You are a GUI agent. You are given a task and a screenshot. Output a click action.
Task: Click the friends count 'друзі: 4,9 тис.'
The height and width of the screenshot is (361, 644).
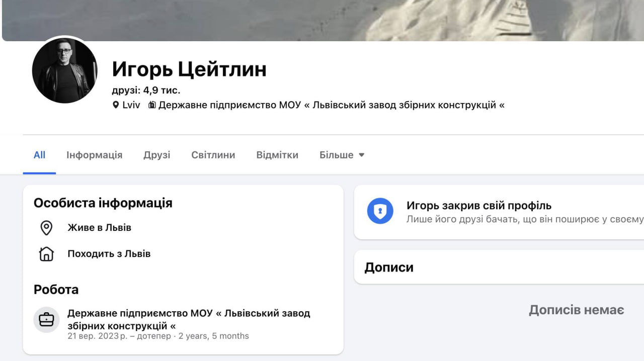tap(146, 91)
